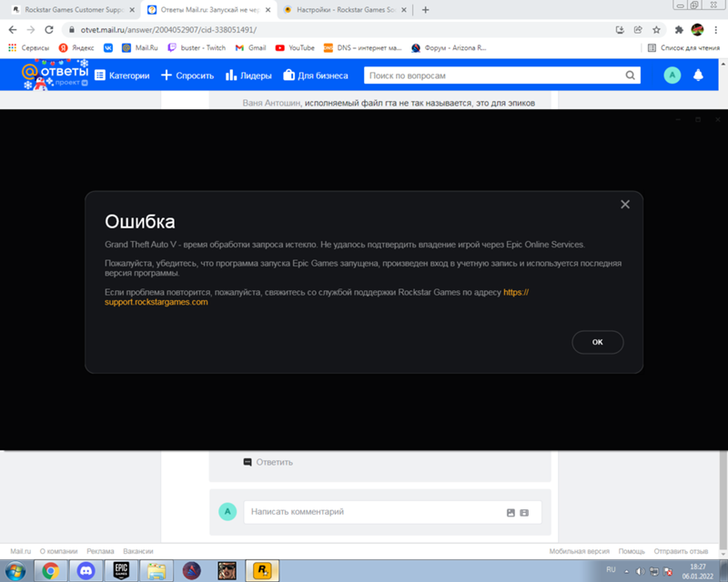
Task: Reload the page
Action: [50, 29]
